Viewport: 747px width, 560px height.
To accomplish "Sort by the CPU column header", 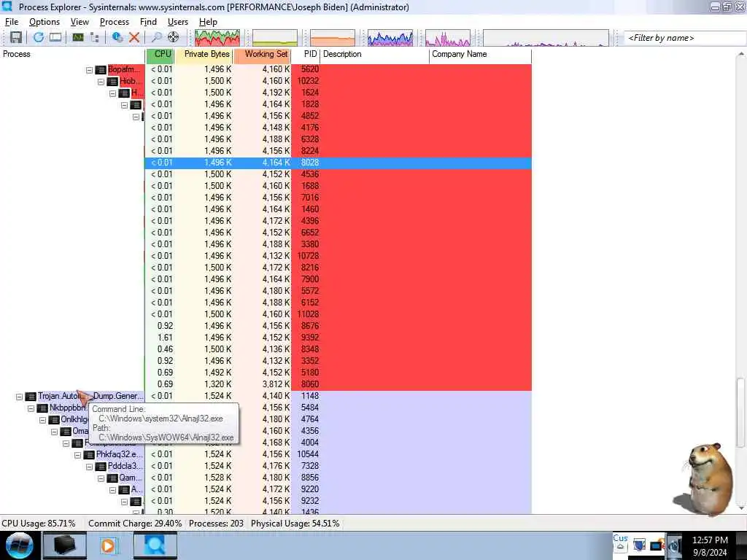I will [160, 54].
